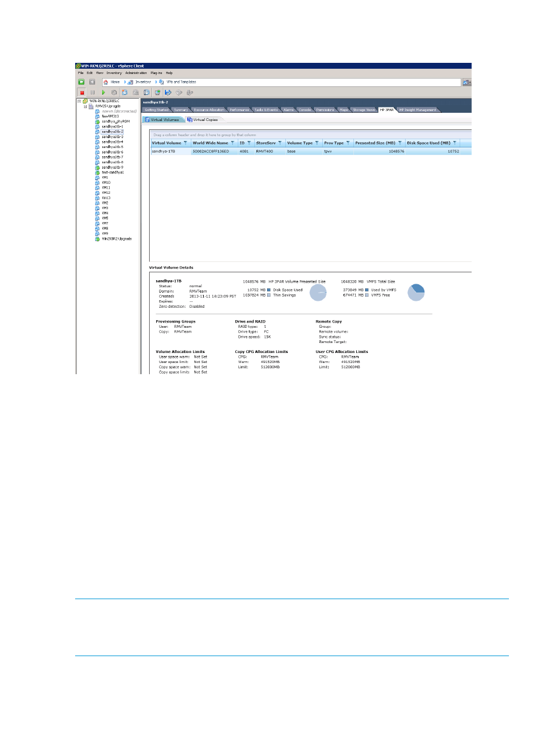This screenshot has width=560, height=746.
Task: Click the VMFS Total Size pie chart
Action: pyautogui.click(x=416, y=292)
